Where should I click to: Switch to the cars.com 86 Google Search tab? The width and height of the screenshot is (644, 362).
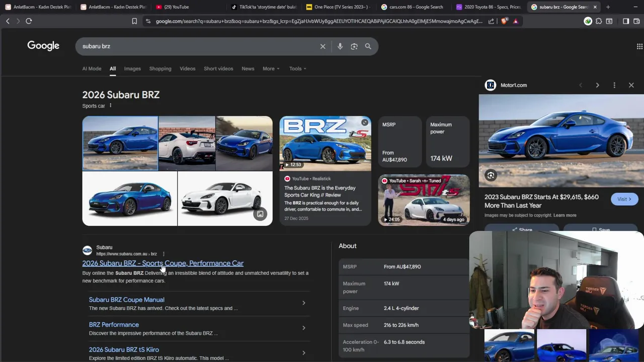pos(414,7)
